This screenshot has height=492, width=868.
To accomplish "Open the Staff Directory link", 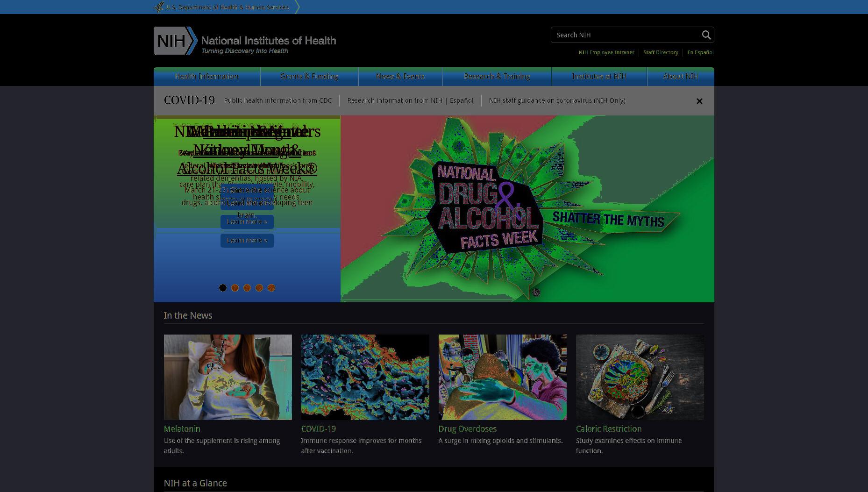I will tap(661, 52).
